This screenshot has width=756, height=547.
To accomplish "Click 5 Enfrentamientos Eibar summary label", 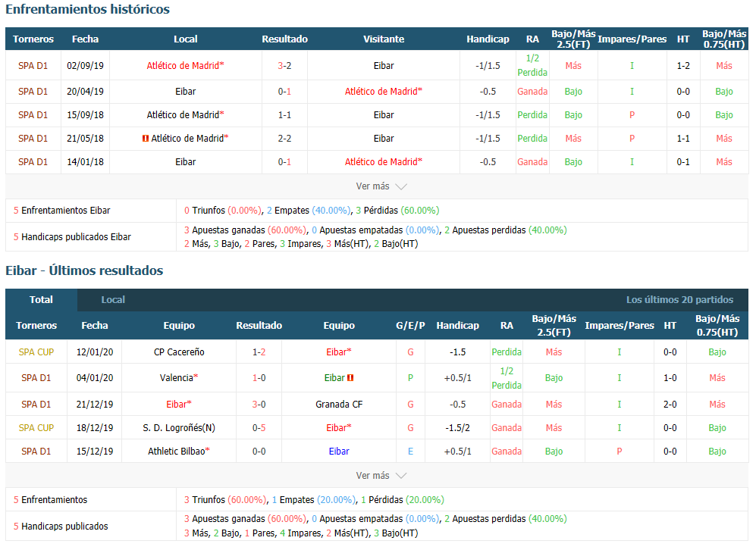I will [61, 211].
